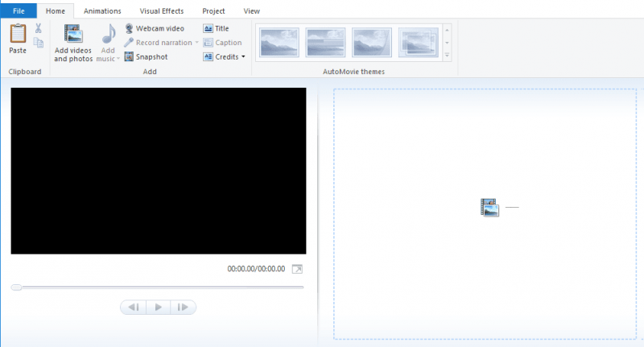
Task: Click the Cut scissors icon
Action: (x=38, y=28)
